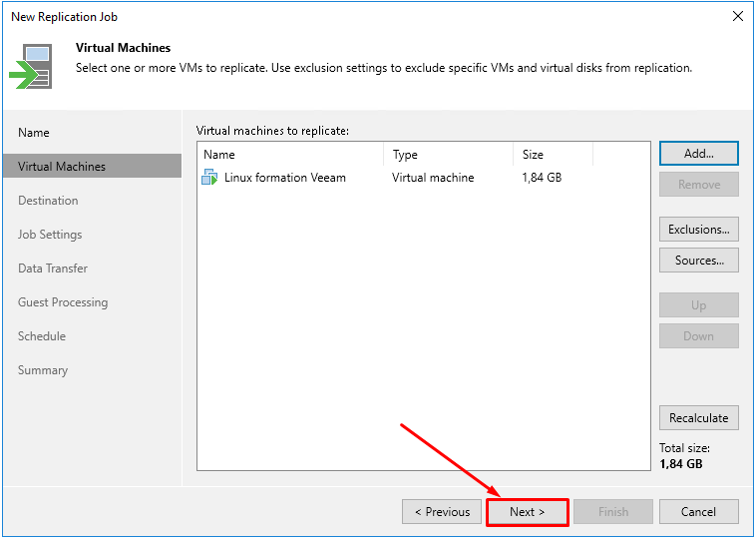Proceed with the Next > button

point(528,512)
